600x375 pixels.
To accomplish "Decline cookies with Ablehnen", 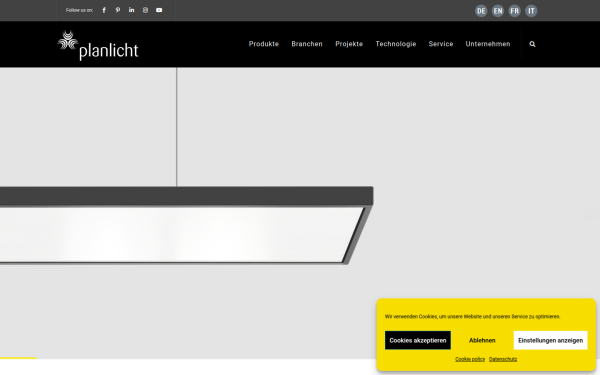I will tap(482, 340).
